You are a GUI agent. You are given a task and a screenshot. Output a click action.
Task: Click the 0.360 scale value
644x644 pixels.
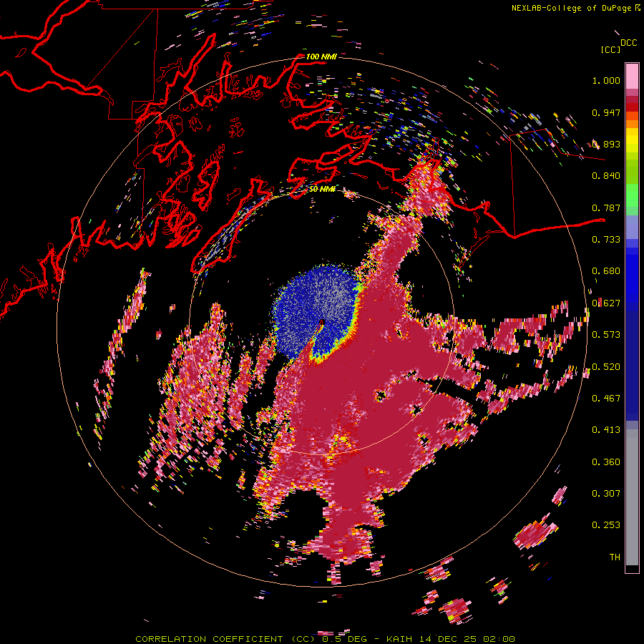pos(606,462)
